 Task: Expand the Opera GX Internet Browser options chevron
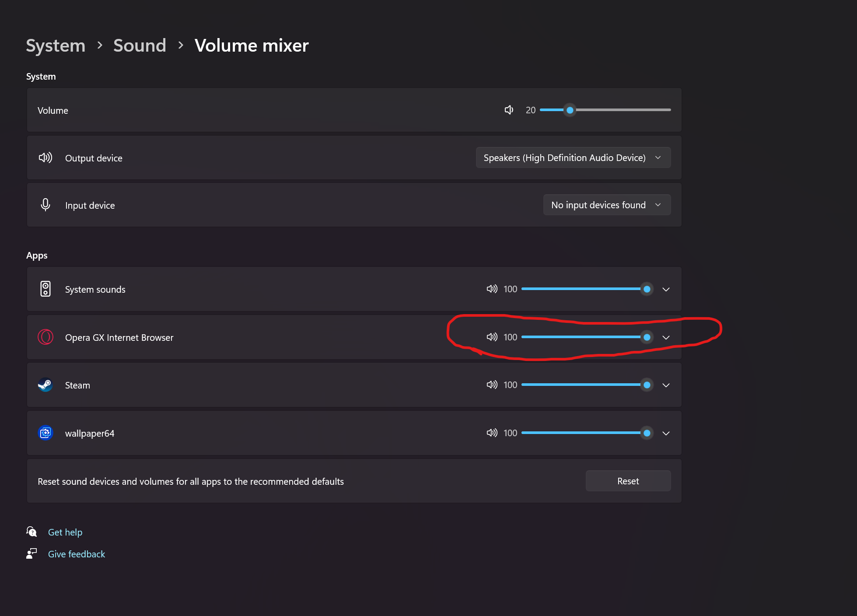(666, 337)
